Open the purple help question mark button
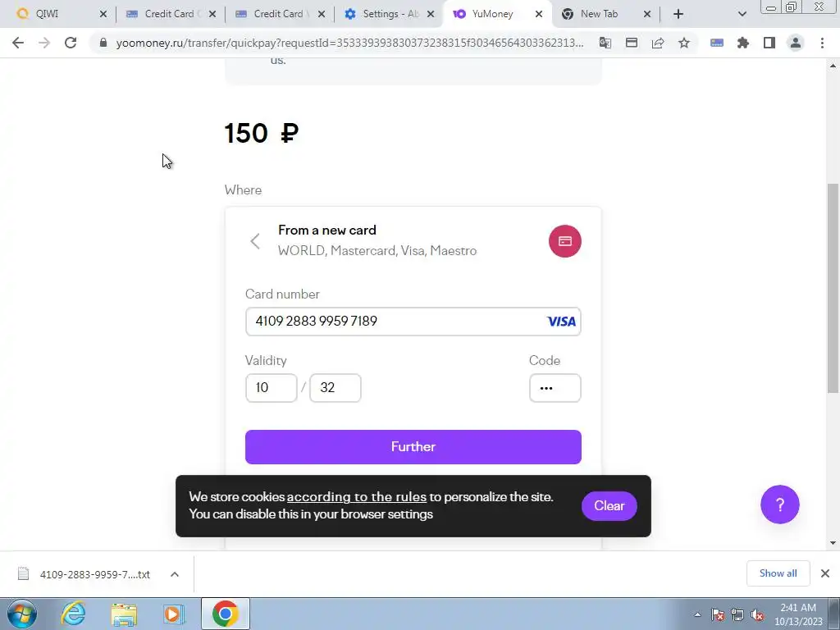The height and width of the screenshot is (630, 840). 779,504
